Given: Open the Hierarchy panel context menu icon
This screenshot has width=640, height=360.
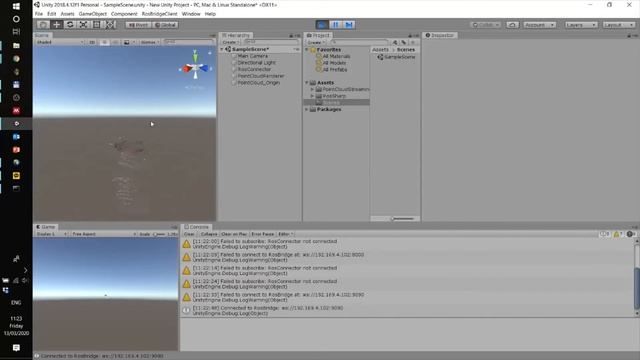Looking at the screenshot, I should click(298, 36).
